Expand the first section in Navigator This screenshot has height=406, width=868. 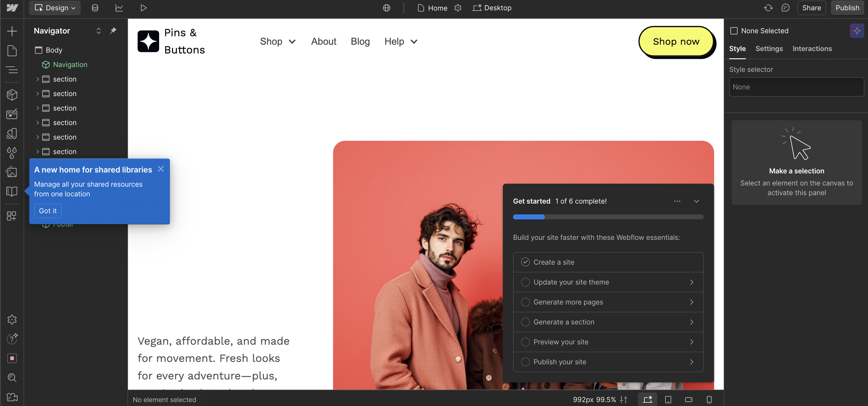pyautogui.click(x=37, y=79)
